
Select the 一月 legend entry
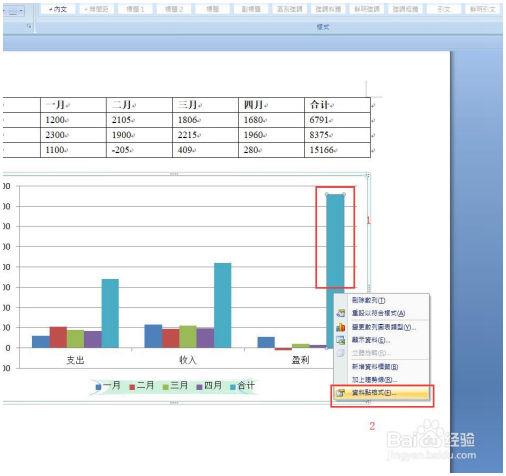(x=108, y=386)
